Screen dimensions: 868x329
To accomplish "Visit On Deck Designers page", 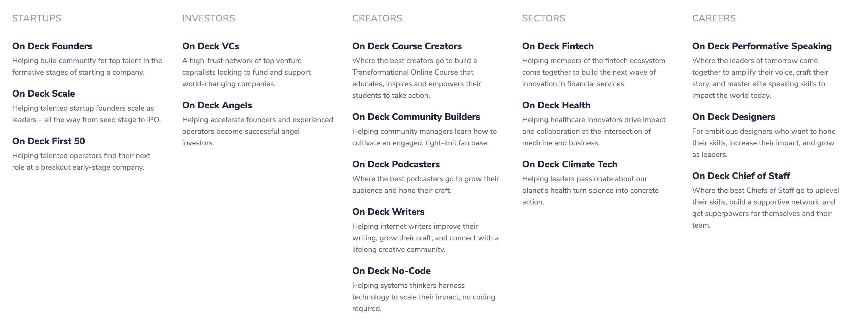I will click(734, 117).
